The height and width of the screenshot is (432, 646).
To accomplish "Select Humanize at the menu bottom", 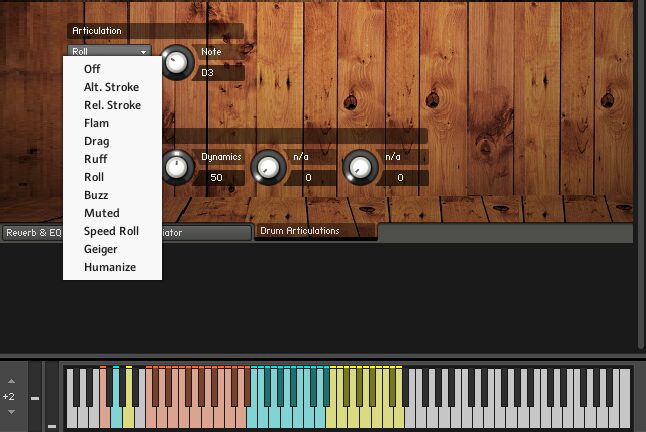I will point(112,267).
